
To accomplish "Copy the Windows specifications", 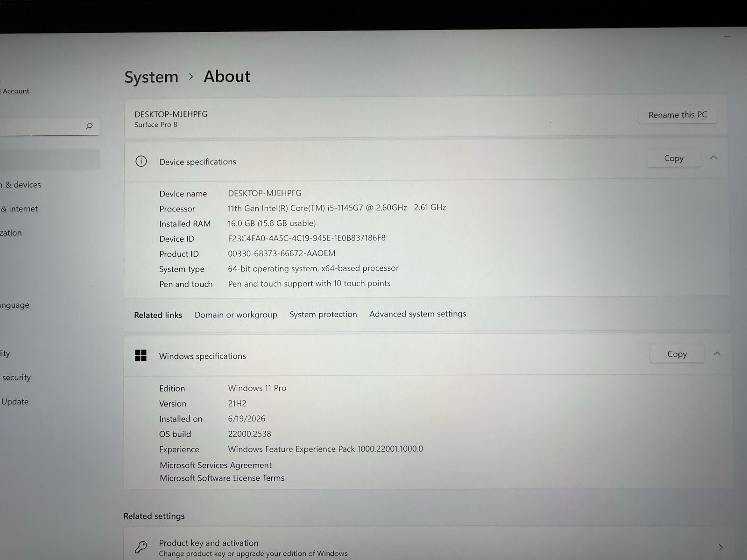I will (677, 354).
